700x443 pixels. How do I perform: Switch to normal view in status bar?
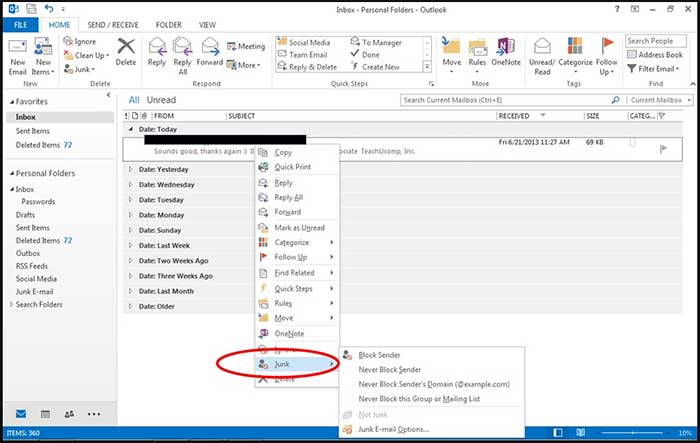point(558,433)
